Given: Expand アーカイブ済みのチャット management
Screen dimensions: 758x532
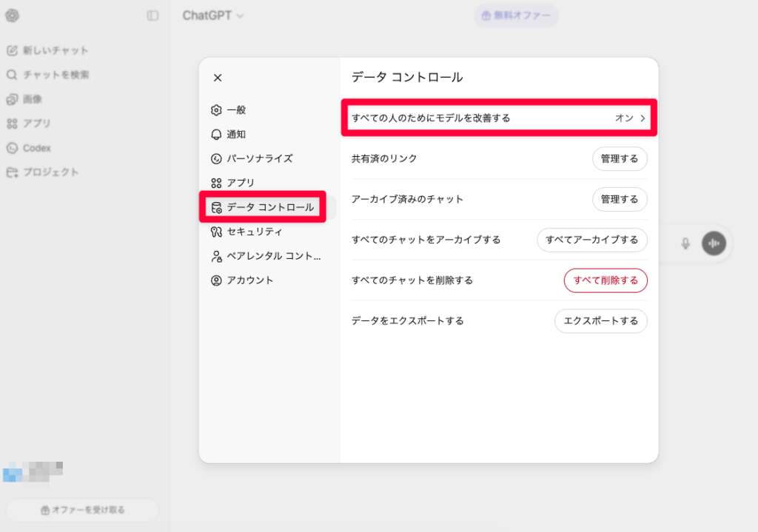Looking at the screenshot, I should pyautogui.click(x=620, y=199).
